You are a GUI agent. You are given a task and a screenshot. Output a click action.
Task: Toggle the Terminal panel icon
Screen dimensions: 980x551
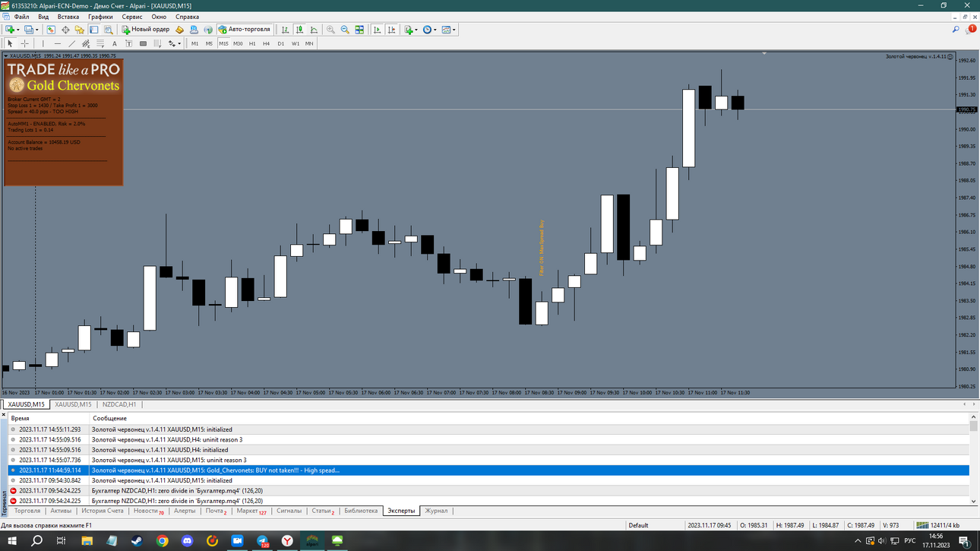coord(94,30)
